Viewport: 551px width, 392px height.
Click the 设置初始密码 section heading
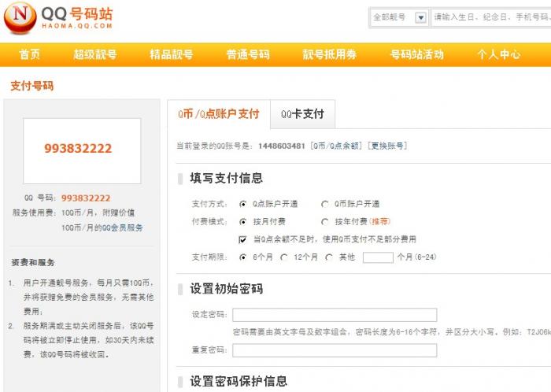coord(227,289)
